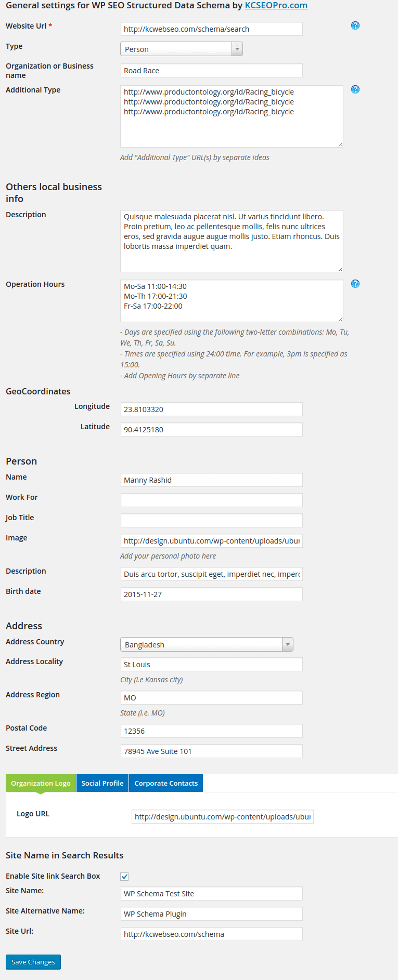Select the Organization Logo tab
398x980 pixels.
(x=40, y=783)
